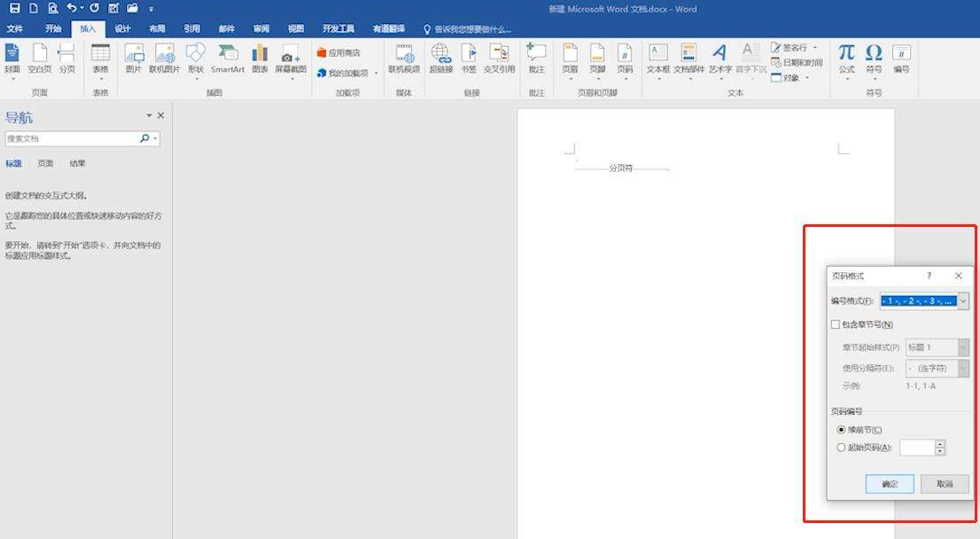Confirm with the 确定 button
The height and width of the screenshot is (539, 980).
[x=890, y=483]
